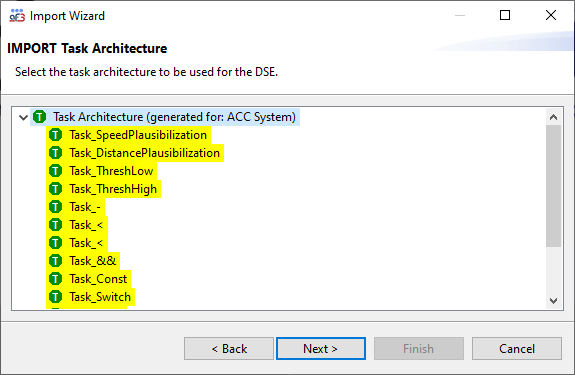575x375 pixels.
Task: Select the Task_- tree entry
Action: (85, 207)
